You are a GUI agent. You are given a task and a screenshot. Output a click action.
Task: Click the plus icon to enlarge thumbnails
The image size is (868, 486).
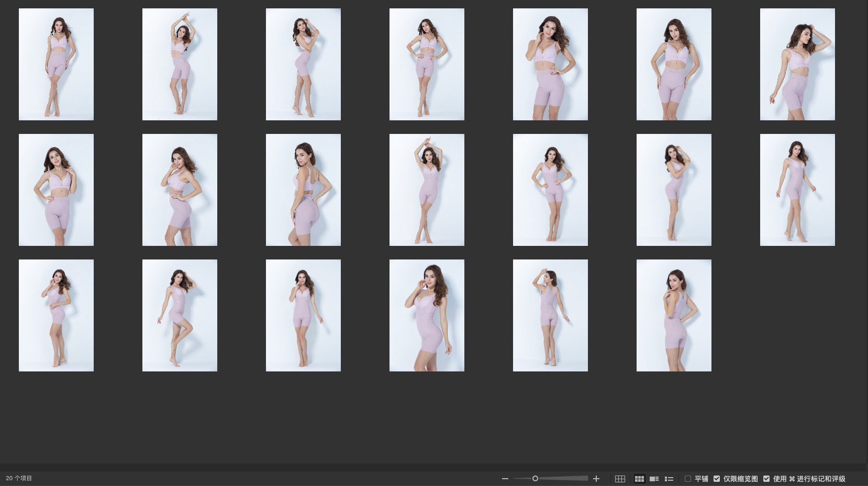click(596, 479)
